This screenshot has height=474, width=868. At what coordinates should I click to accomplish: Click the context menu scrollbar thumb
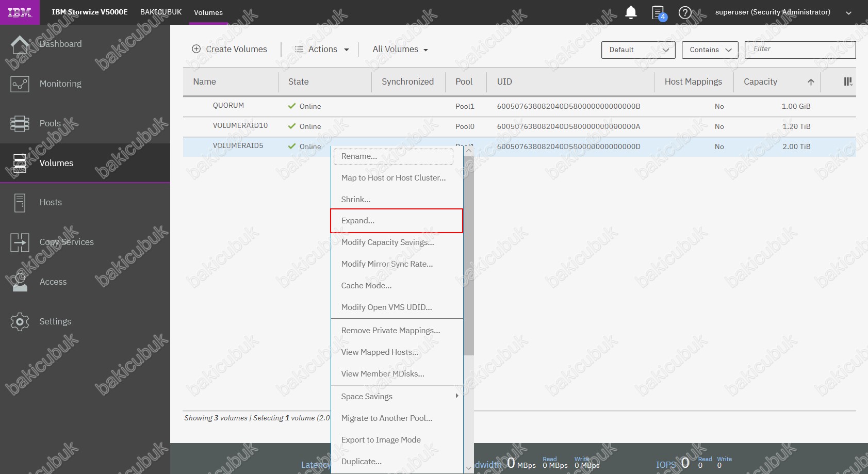coord(468,255)
